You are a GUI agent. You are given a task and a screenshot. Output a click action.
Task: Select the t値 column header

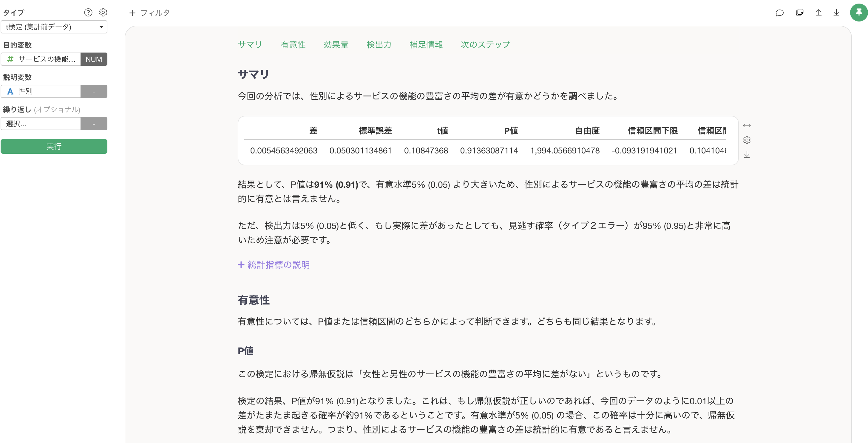pos(442,130)
